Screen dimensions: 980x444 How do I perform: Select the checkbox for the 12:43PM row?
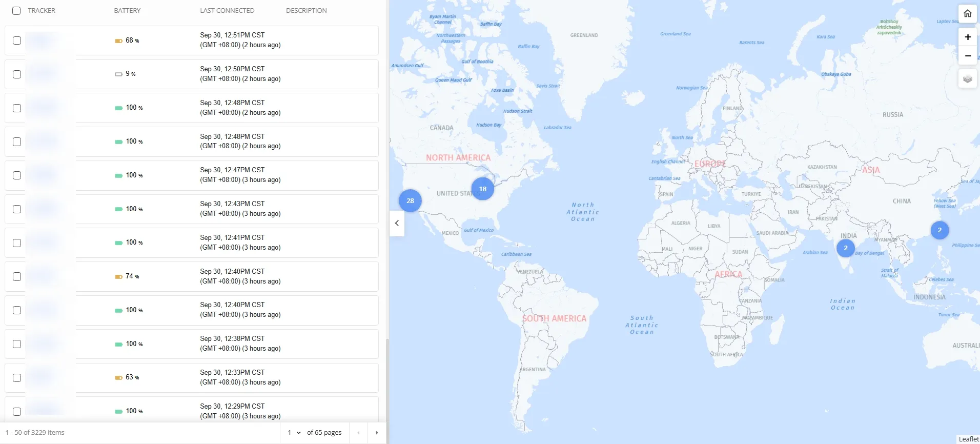(x=17, y=209)
